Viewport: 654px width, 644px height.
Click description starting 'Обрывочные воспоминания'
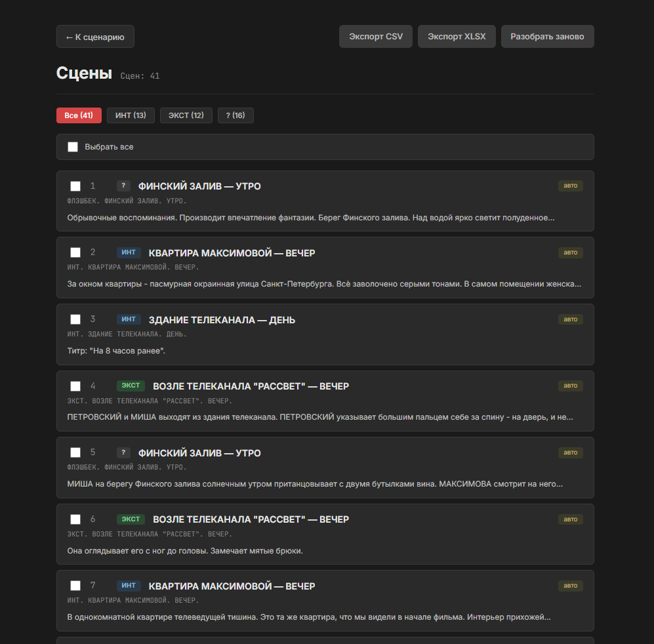[x=311, y=218]
